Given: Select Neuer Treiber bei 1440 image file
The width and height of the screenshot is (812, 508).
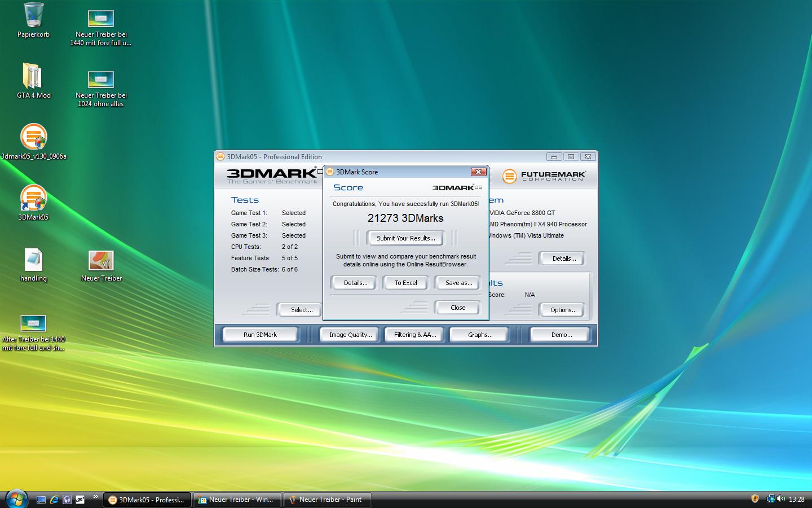Looking at the screenshot, I should click(101, 28).
